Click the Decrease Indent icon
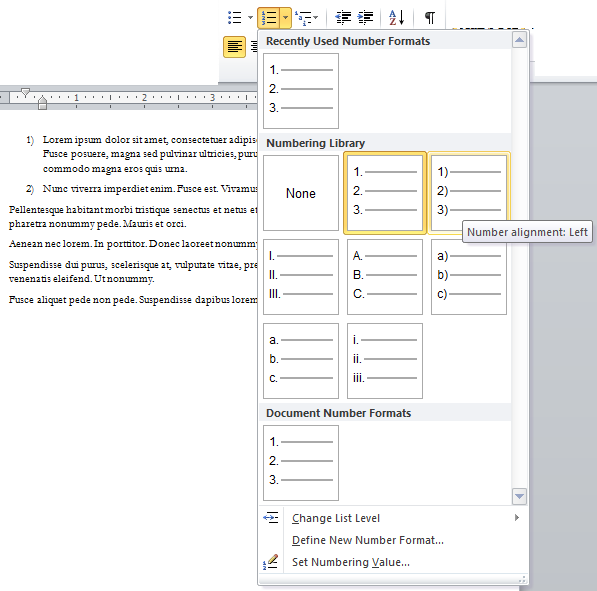 tap(343, 18)
